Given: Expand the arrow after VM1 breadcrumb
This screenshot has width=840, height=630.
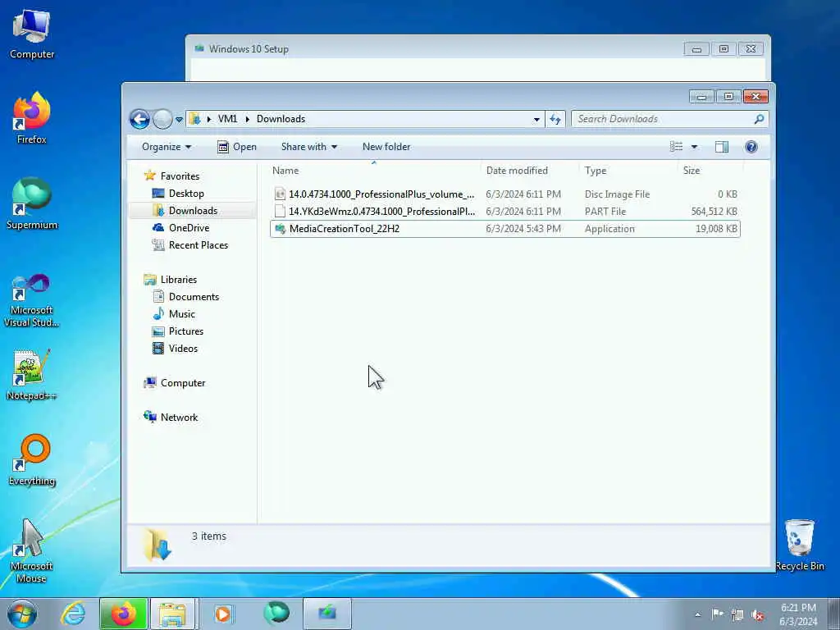Looking at the screenshot, I should click(248, 119).
